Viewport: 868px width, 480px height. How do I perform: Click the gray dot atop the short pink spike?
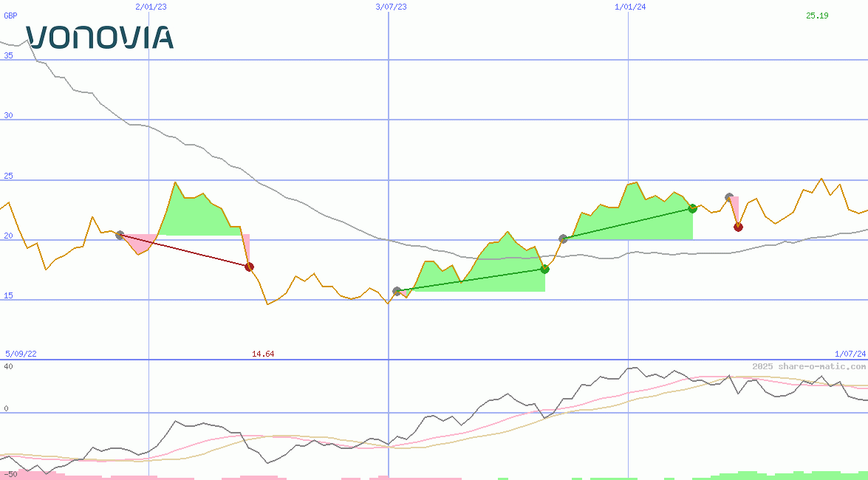coord(730,197)
